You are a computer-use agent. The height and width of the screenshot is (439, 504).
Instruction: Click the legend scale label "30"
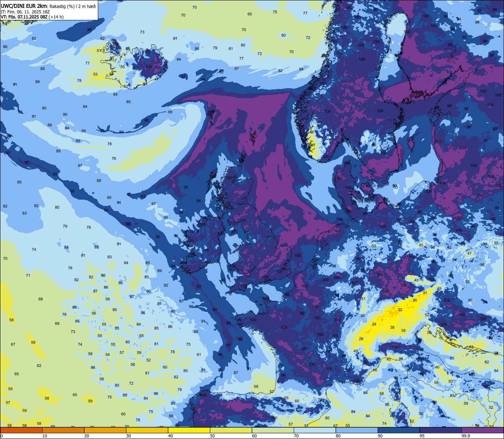click(128, 436)
